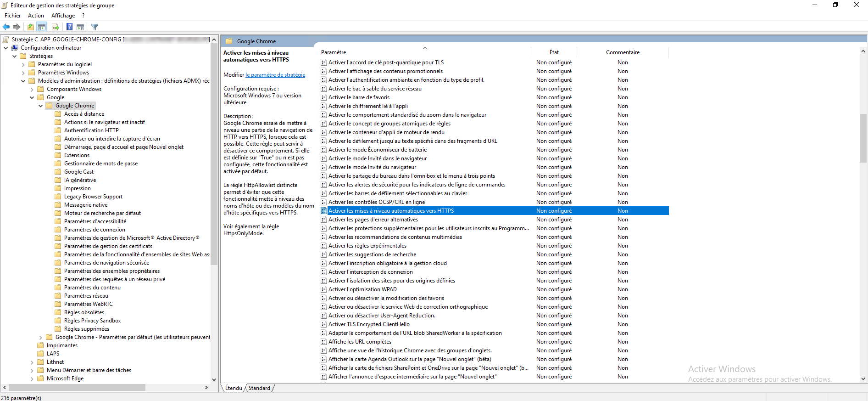
Task: Sort by the État column header
Action: point(554,52)
